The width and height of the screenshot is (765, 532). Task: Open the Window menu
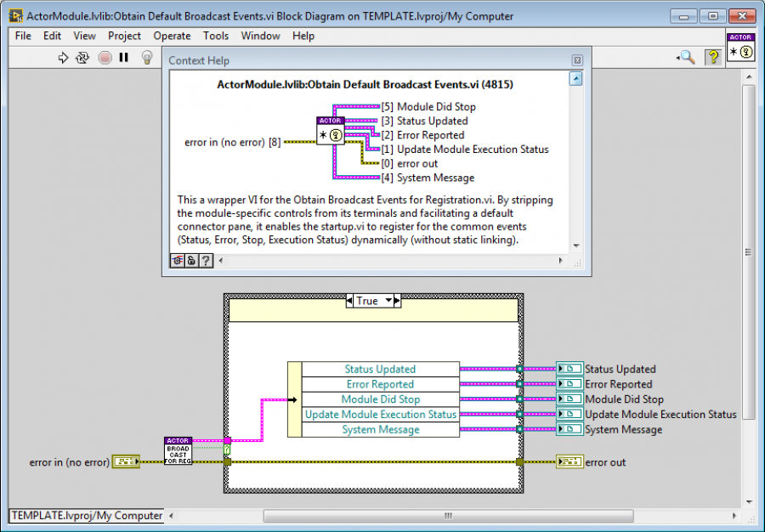(x=261, y=36)
